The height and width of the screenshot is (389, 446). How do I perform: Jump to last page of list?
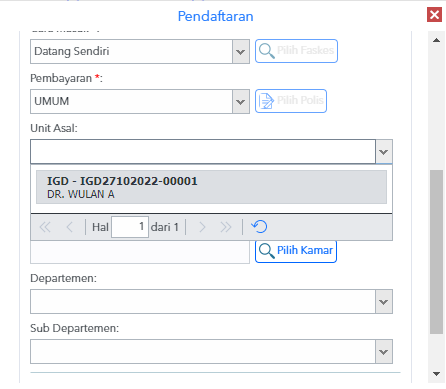[226, 227]
